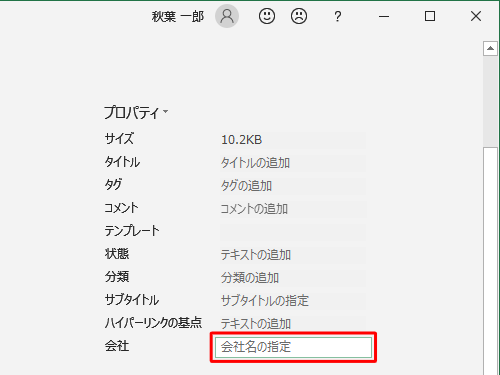The height and width of the screenshot is (375, 500).
Task: Click the 状態 field テキストの追加
Action: point(293,255)
